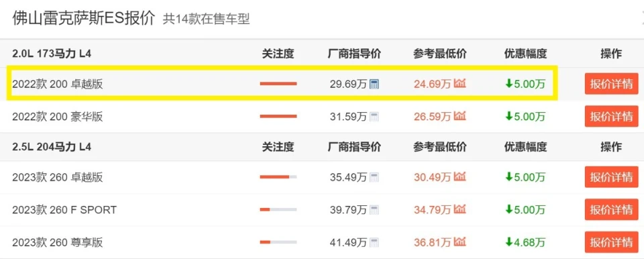This screenshot has width=644, height=259.
Task: Click attention bar of 2023款 260 卓越版
Action: 278,177
